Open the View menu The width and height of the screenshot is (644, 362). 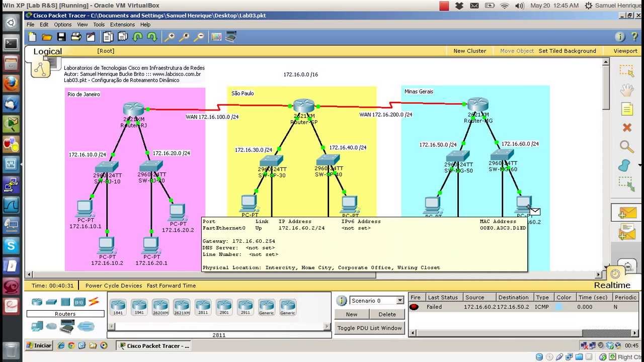[83, 24]
